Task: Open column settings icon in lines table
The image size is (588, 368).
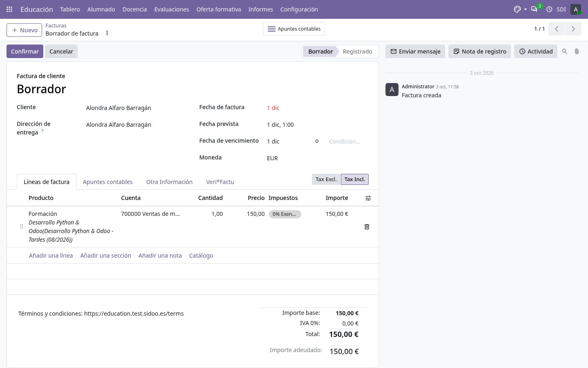Action: 368,198
